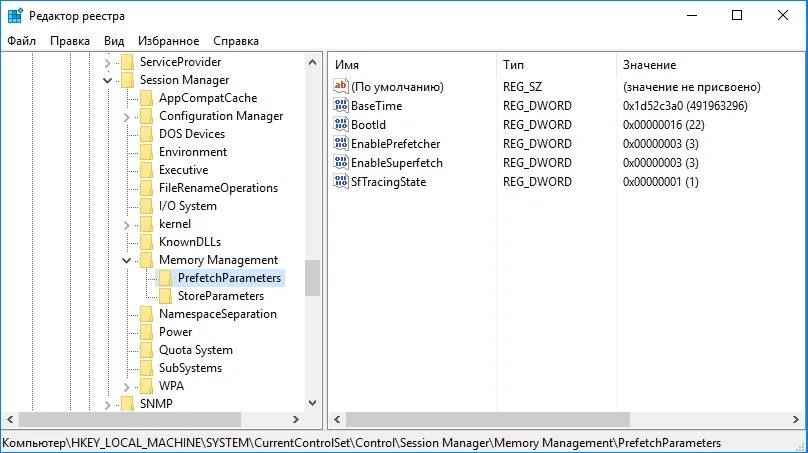Select the EnableSuperfetch DWORD value icon
The height and width of the screenshot is (453, 808).
click(x=341, y=162)
